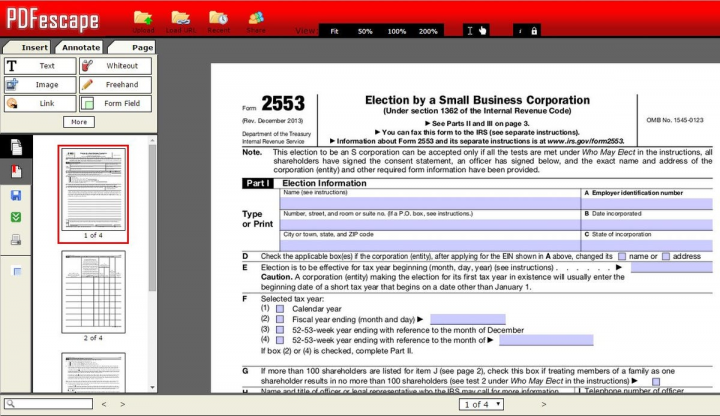This screenshot has height=416, width=720.
Task: Switch to the Annotate tab
Action: pos(80,47)
